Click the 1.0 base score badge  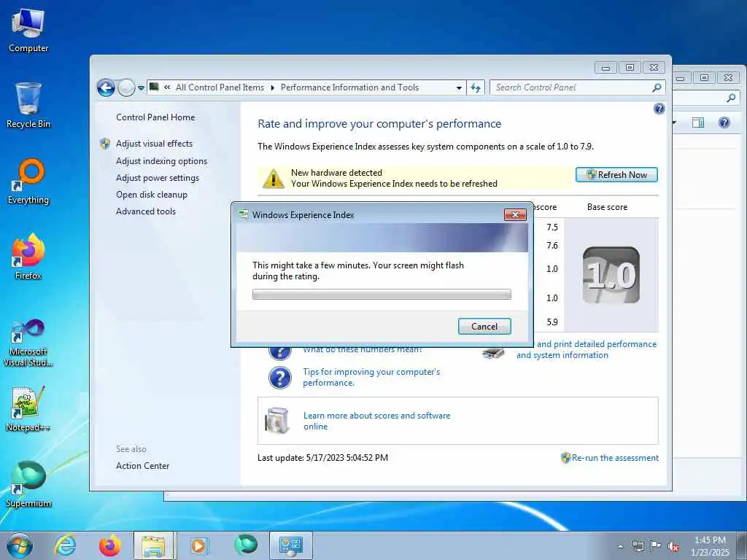pyautogui.click(x=611, y=275)
